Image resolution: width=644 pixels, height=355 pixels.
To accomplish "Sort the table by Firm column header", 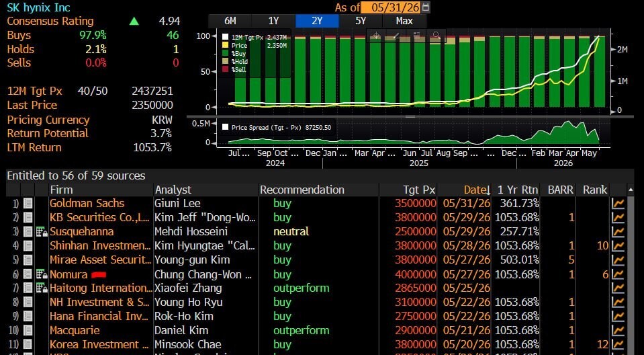I will click(x=61, y=190).
